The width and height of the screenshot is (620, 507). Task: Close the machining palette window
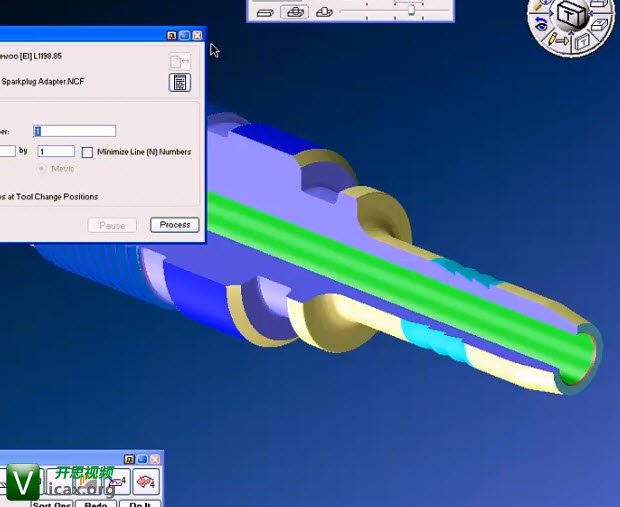[x=155, y=460]
